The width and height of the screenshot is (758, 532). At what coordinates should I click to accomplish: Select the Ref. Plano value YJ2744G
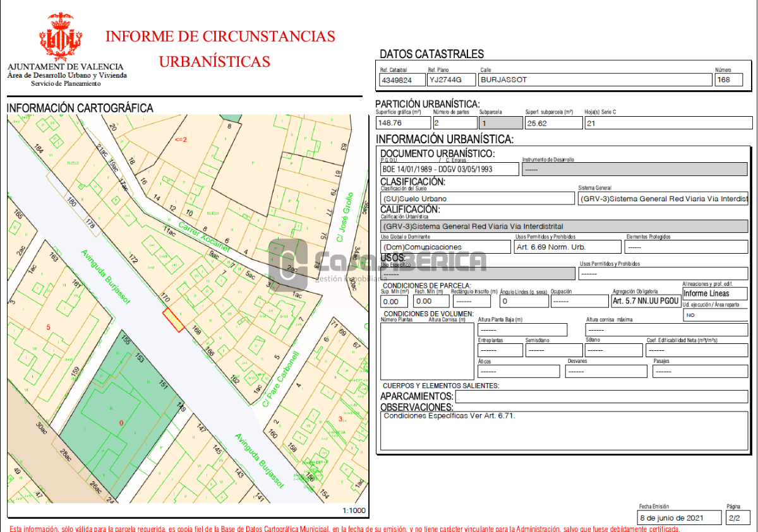[x=451, y=80]
